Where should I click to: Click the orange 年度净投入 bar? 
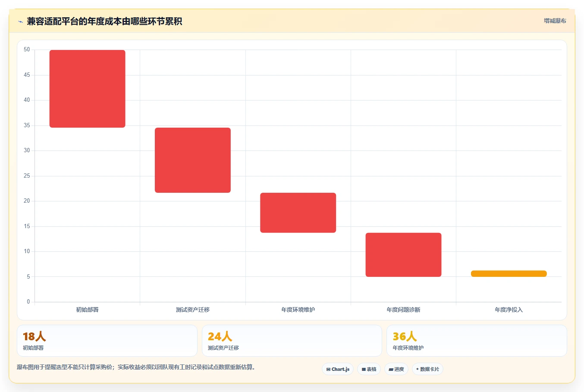[x=509, y=274]
